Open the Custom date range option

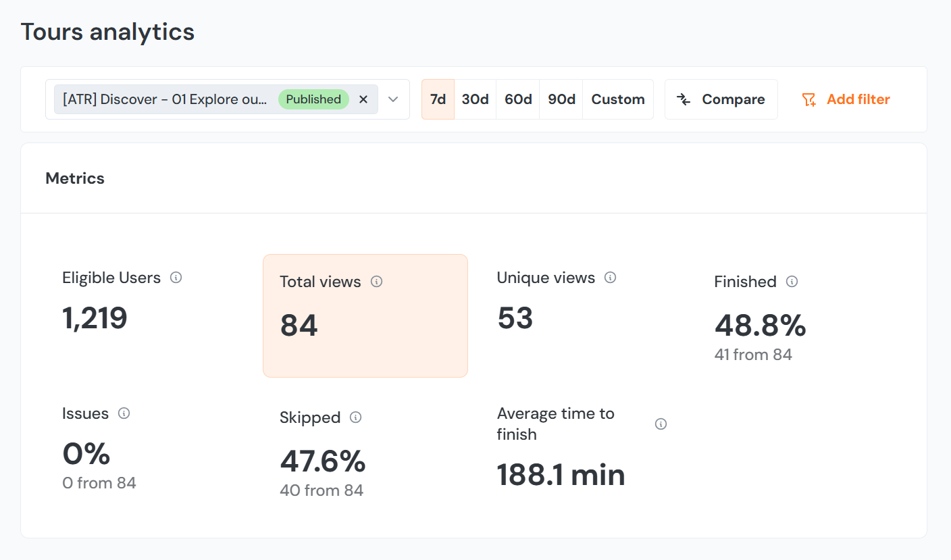618,99
